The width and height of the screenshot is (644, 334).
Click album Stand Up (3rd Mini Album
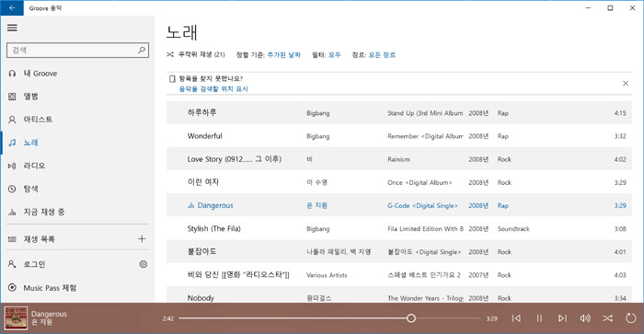[425, 113]
